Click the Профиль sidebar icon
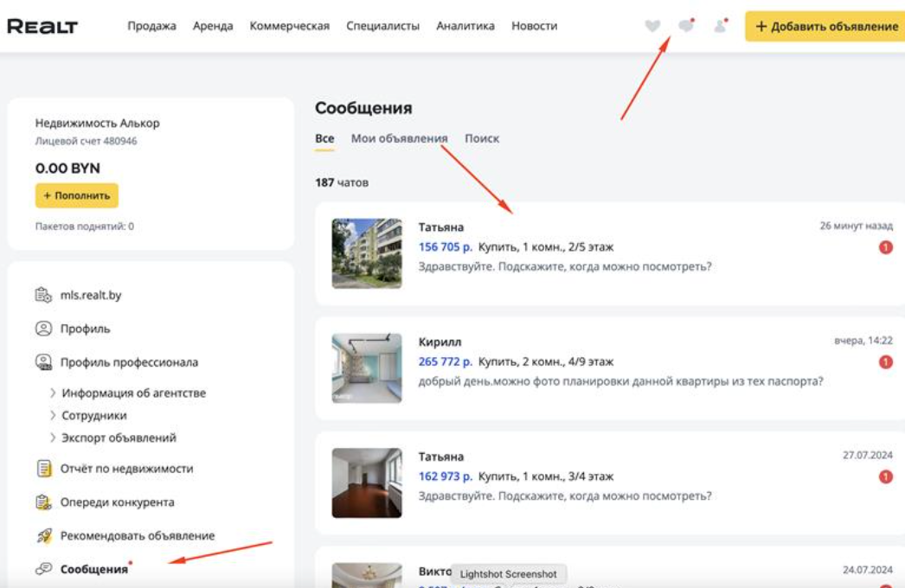Screen dimensions: 905x588 [x=43, y=329]
